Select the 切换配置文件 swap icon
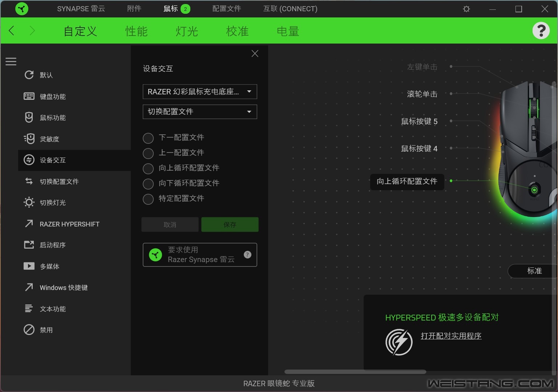The height and width of the screenshot is (392, 558). [x=29, y=181]
